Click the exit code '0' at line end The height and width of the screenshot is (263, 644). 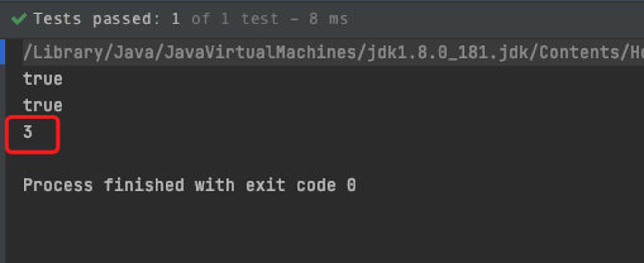[x=351, y=185]
